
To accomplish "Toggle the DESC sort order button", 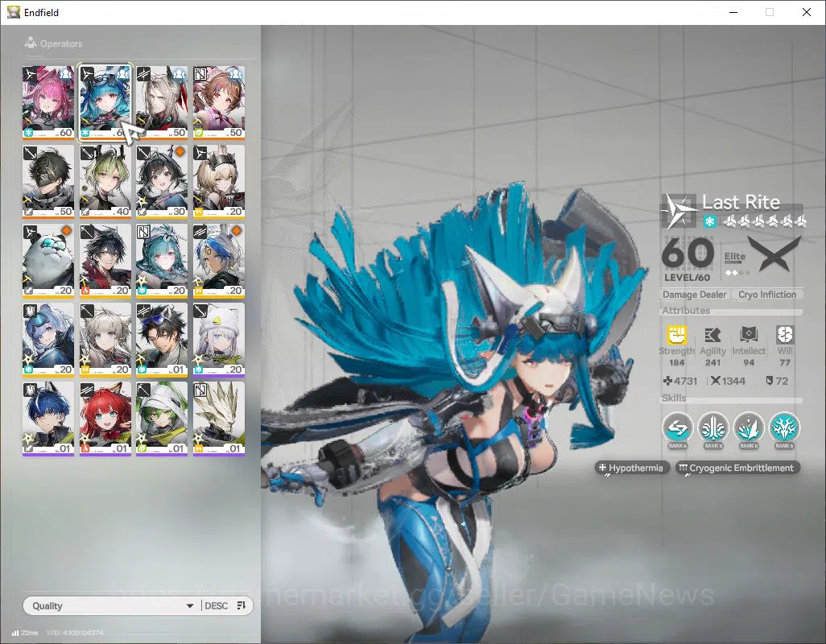I will pyautogui.click(x=225, y=605).
